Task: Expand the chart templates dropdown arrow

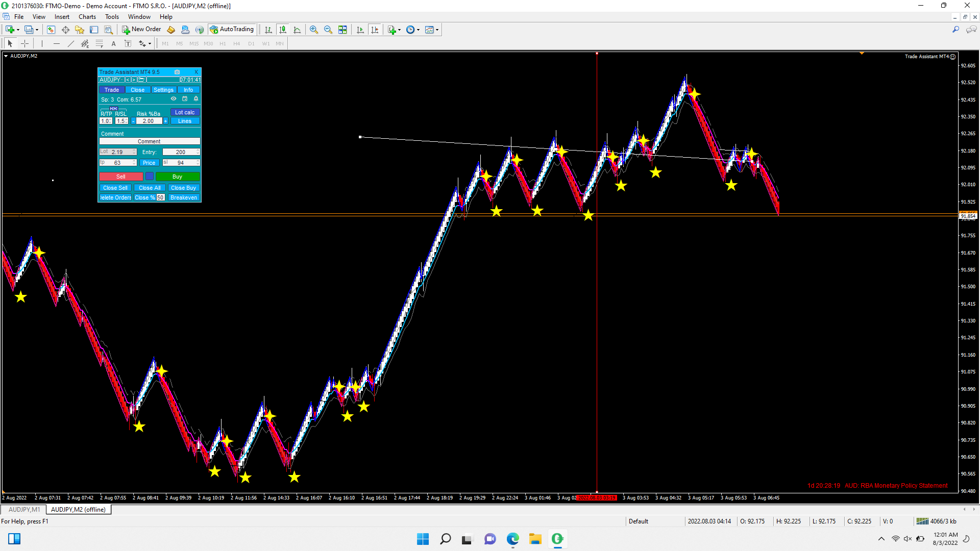Action: coord(437,30)
